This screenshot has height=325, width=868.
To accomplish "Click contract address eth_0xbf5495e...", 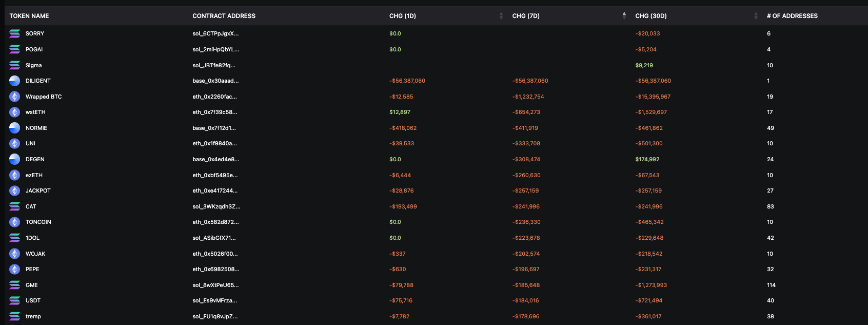I will click(x=215, y=175).
